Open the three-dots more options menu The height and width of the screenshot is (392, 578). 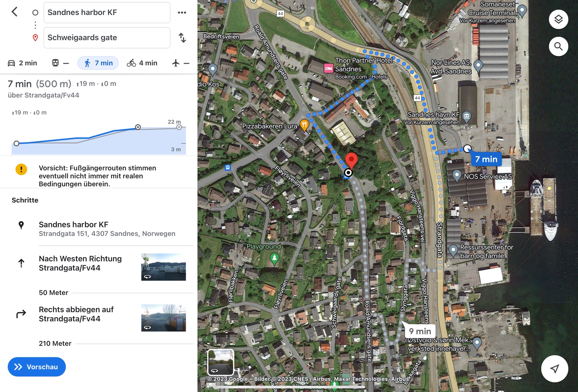point(182,12)
